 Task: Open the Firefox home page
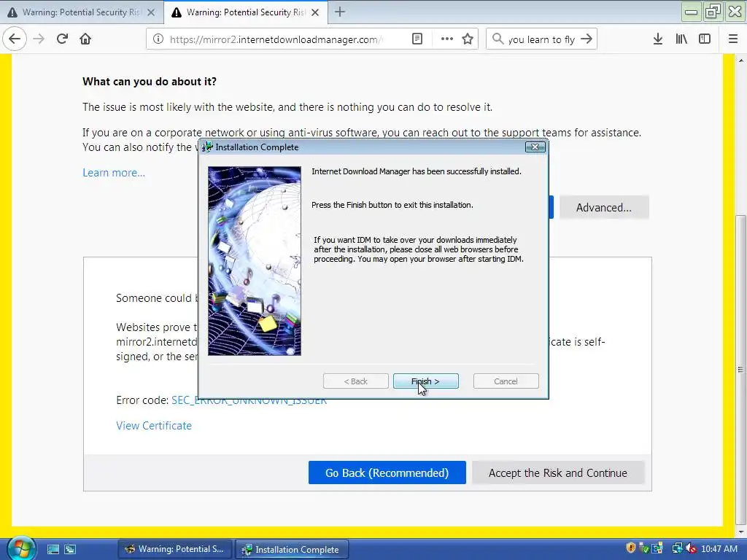85,39
